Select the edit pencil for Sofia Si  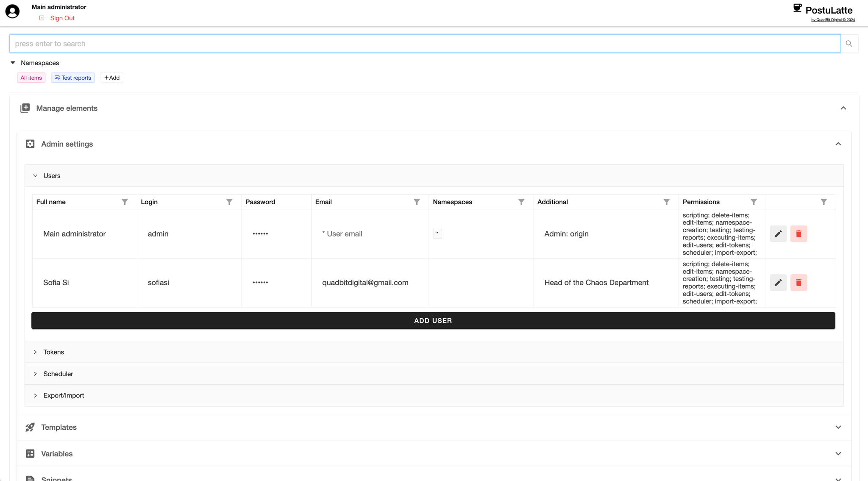(778, 282)
